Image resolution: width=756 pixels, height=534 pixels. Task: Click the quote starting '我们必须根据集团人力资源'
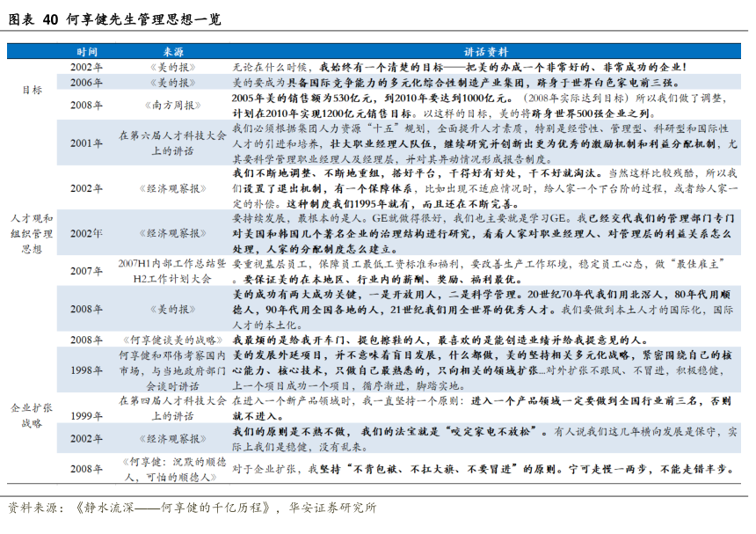[x=484, y=143]
